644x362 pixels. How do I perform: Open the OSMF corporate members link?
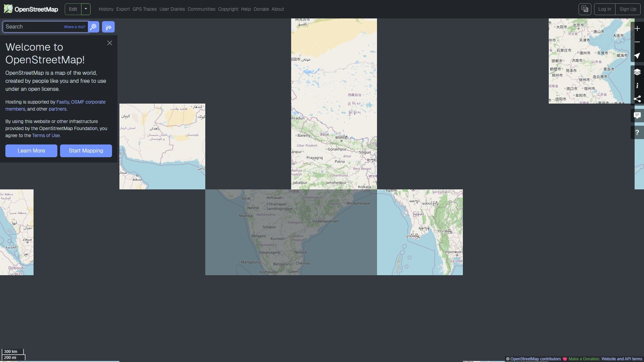pyautogui.click(x=55, y=105)
